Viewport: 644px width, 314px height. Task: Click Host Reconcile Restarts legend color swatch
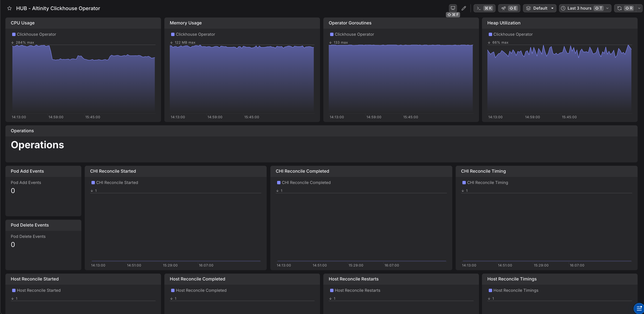[x=332, y=290]
